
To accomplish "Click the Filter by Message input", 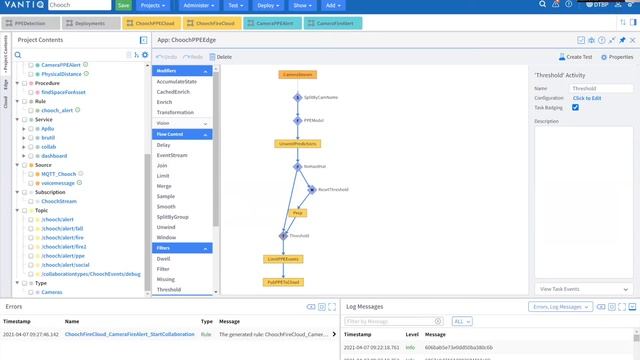I will click(x=393, y=322).
